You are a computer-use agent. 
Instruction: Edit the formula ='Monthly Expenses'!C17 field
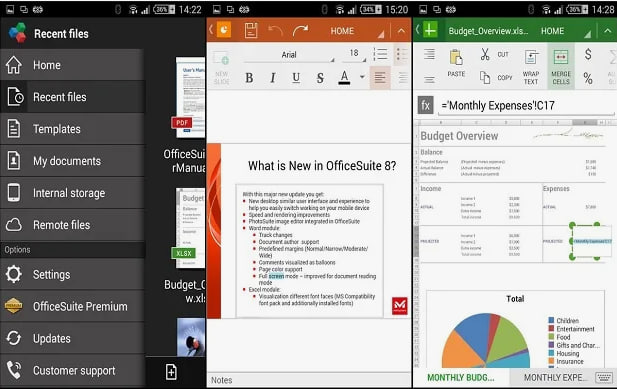[x=526, y=105]
